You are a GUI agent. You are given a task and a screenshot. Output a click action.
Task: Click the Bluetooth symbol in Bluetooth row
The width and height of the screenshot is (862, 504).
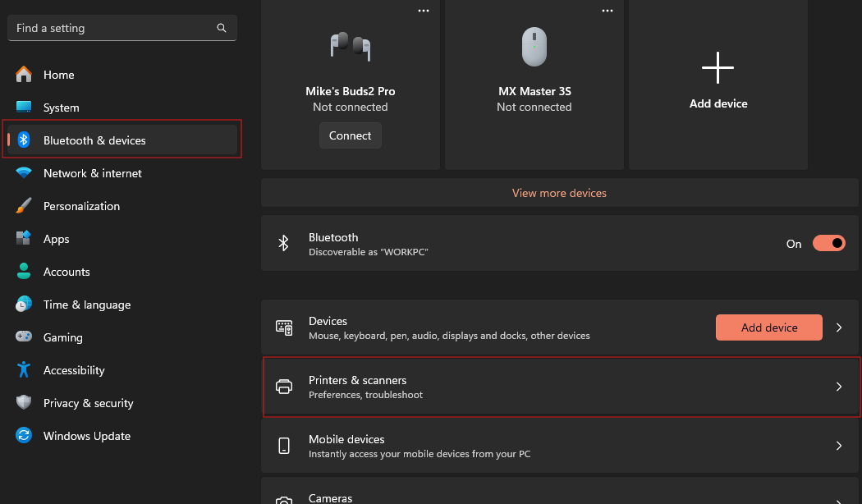(284, 243)
